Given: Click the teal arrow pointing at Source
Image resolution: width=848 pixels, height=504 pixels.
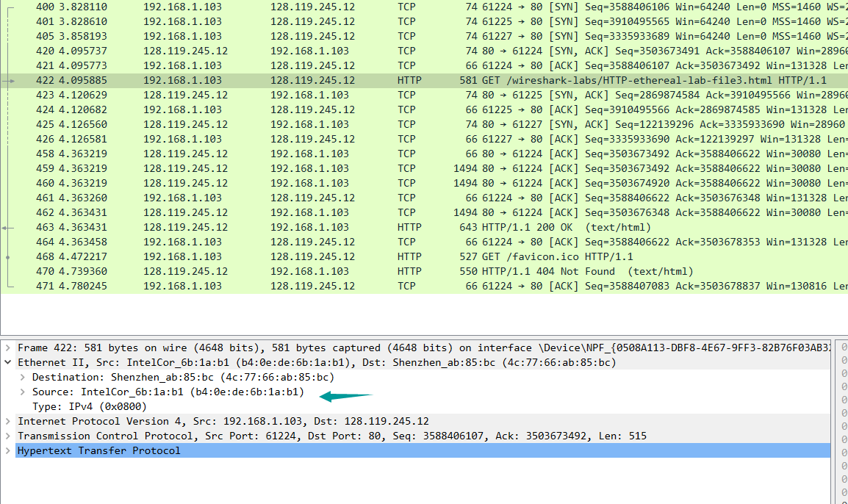Looking at the screenshot, I should (345, 396).
